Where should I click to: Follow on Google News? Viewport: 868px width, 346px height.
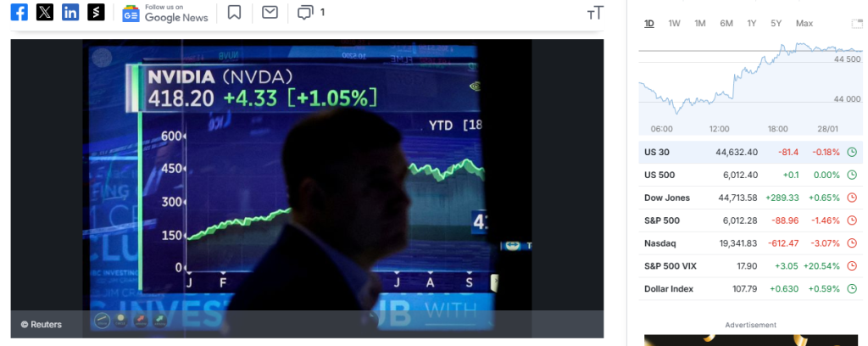pyautogui.click(x=165, y=13)
